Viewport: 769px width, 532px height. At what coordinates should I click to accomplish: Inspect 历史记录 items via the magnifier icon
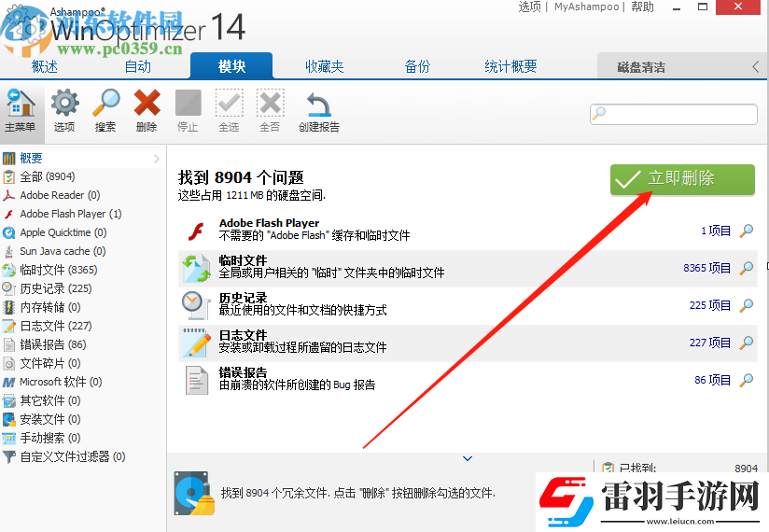747,305
